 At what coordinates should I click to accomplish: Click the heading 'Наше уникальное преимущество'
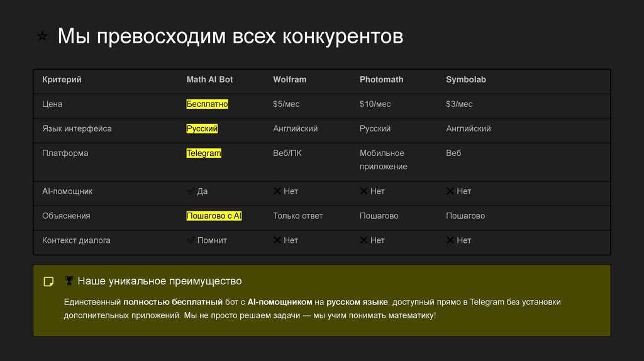(x=160, y=281)
